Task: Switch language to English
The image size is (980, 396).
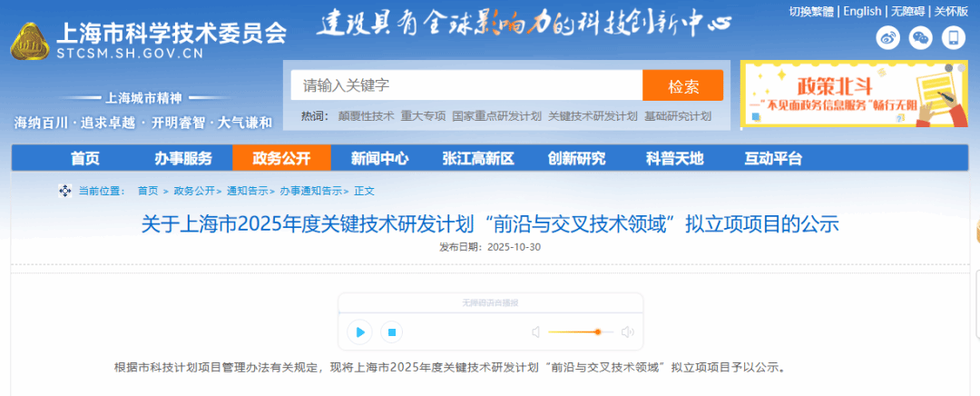Action: point(863,11)
